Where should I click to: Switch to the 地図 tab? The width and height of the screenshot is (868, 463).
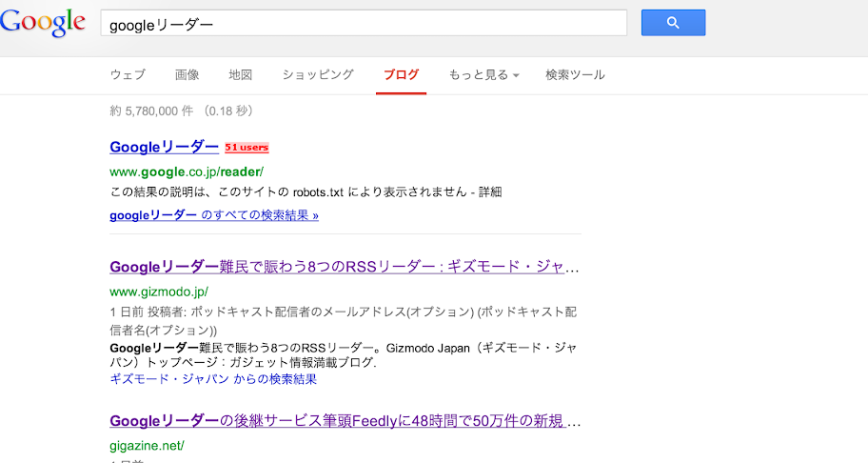tap(241, 74)
